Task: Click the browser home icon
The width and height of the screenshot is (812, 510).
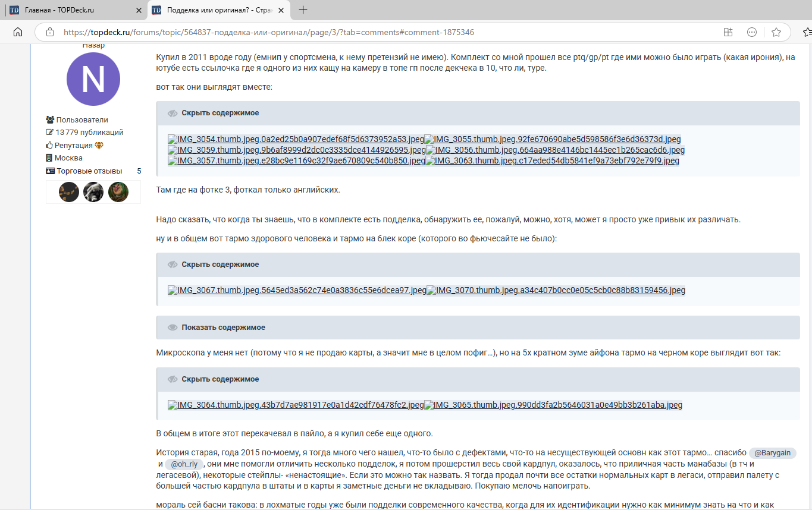Action: 18,32
